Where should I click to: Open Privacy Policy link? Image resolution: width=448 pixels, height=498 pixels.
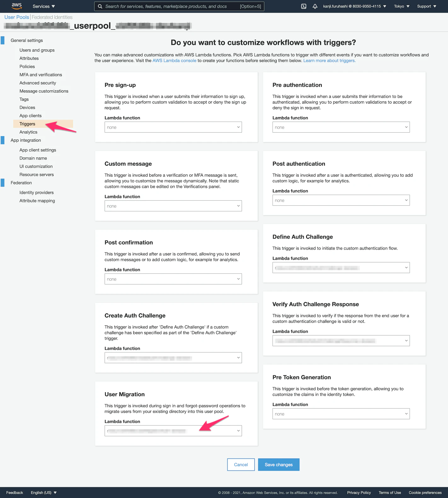(359, 493)
